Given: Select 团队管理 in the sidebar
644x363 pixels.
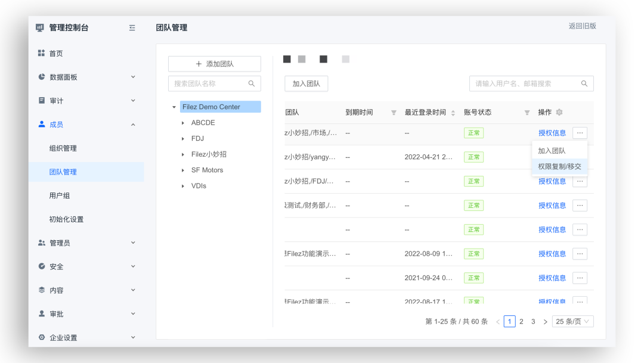Looking at the screenshot, I should 86,172.
